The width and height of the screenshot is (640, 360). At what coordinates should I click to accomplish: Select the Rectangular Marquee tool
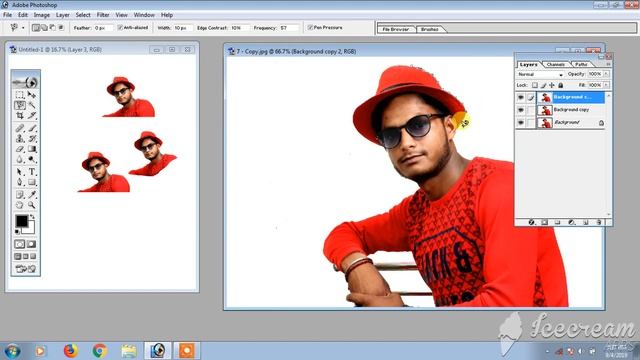point(20,95)
